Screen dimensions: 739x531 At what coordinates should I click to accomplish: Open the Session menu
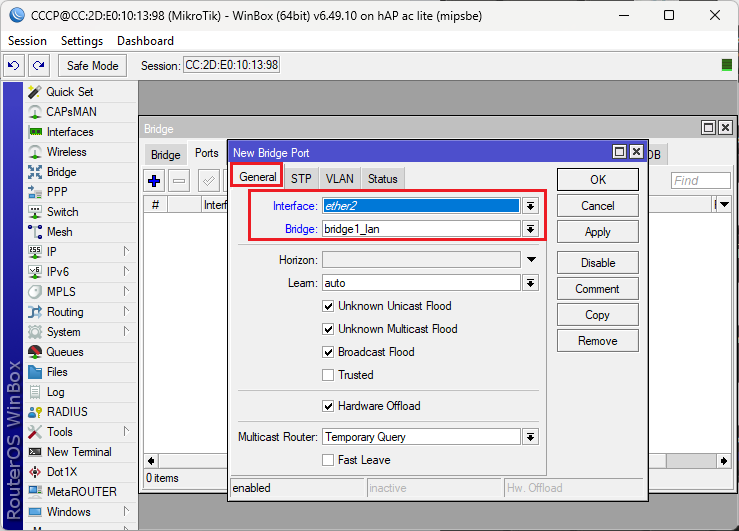point(27,41)
